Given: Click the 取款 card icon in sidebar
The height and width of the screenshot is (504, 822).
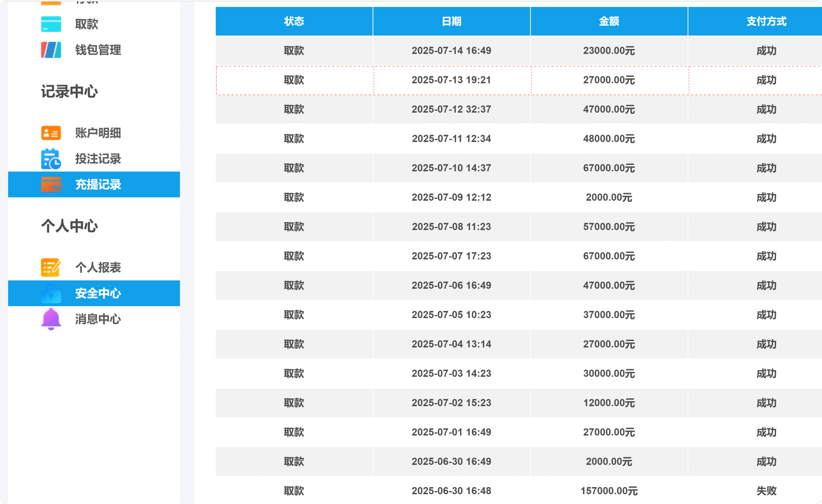Looking at the screenshot, I should 51,24.
